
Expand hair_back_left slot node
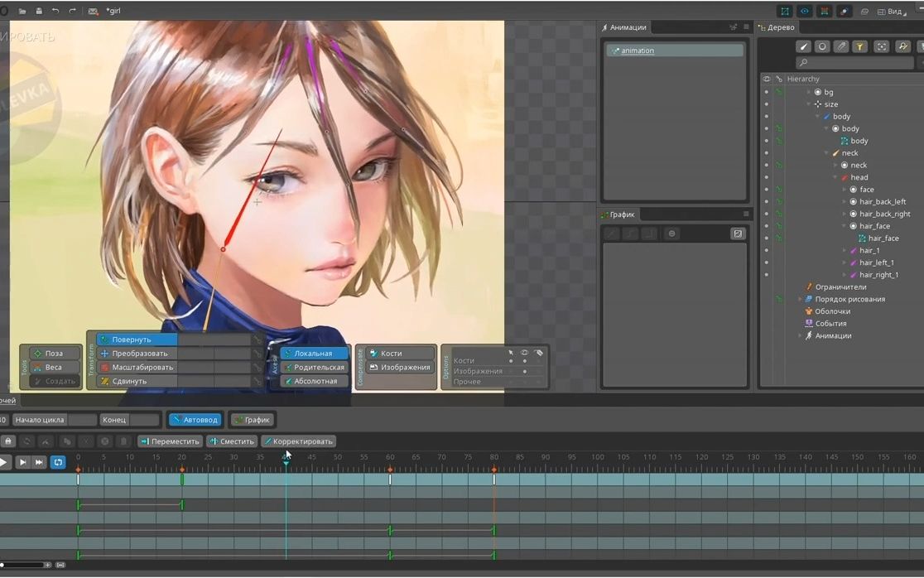[845, 201]
